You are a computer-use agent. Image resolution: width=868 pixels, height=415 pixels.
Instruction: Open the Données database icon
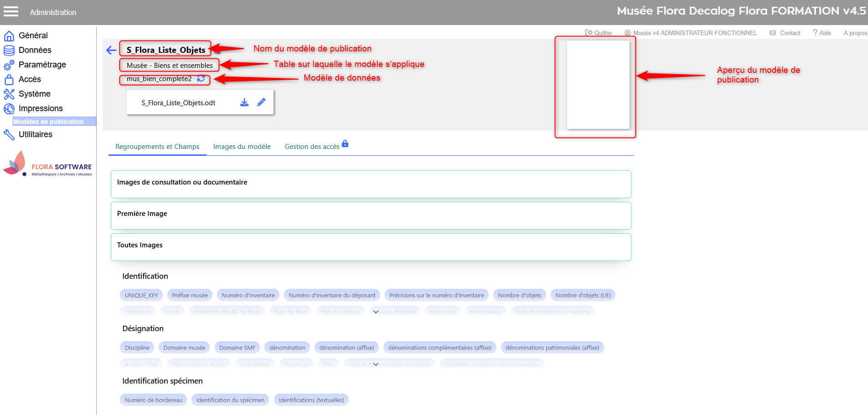[9, 50]
